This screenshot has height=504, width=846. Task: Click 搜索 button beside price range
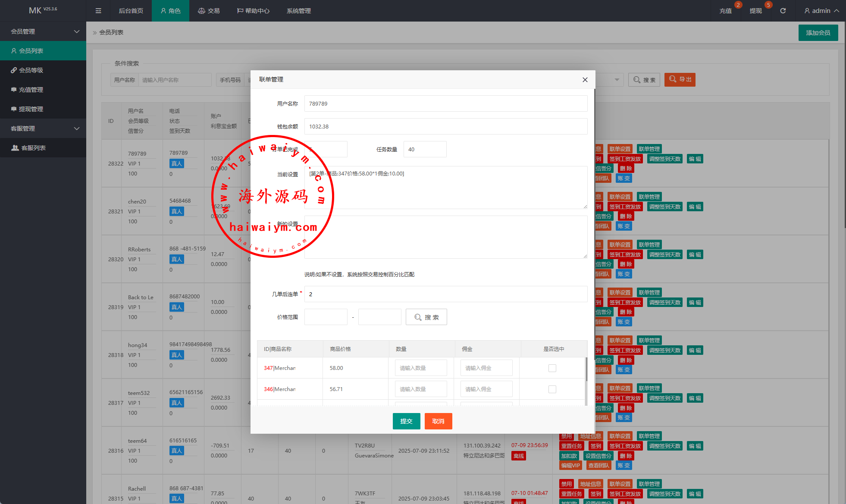[x=426, y=317]
